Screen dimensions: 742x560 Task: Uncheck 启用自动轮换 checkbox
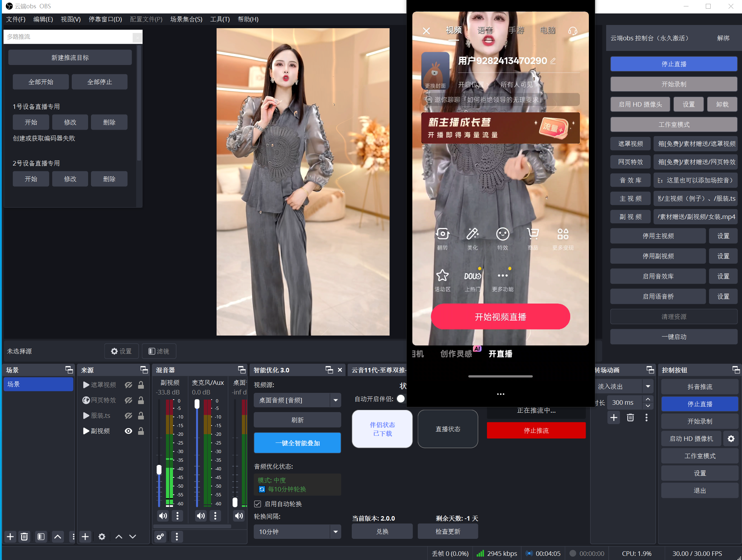pos(258,504)
